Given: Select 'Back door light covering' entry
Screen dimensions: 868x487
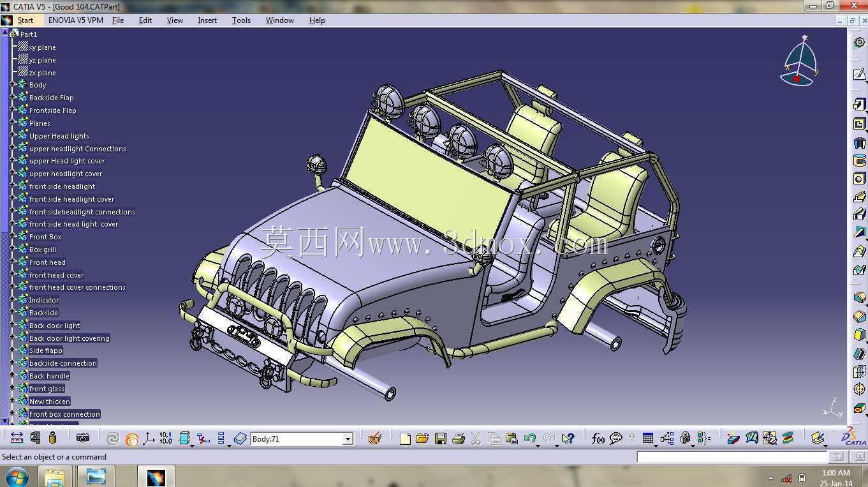Looking at the screenshot, I should tap(70, 338).
